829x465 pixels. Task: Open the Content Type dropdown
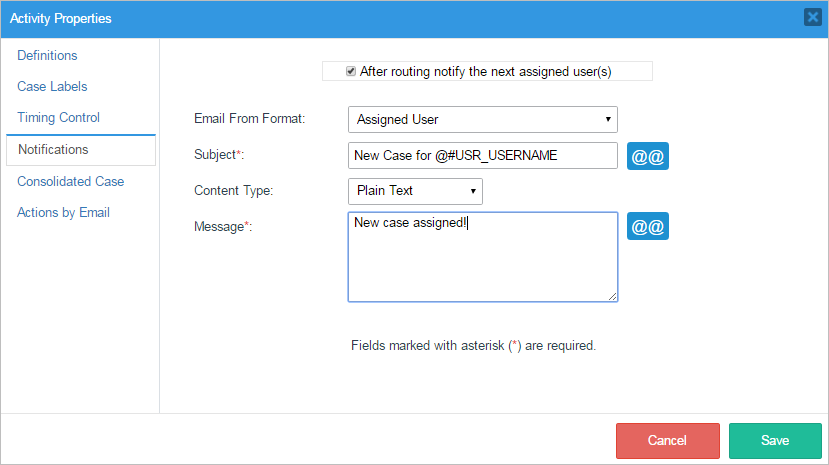click(415, 191)
